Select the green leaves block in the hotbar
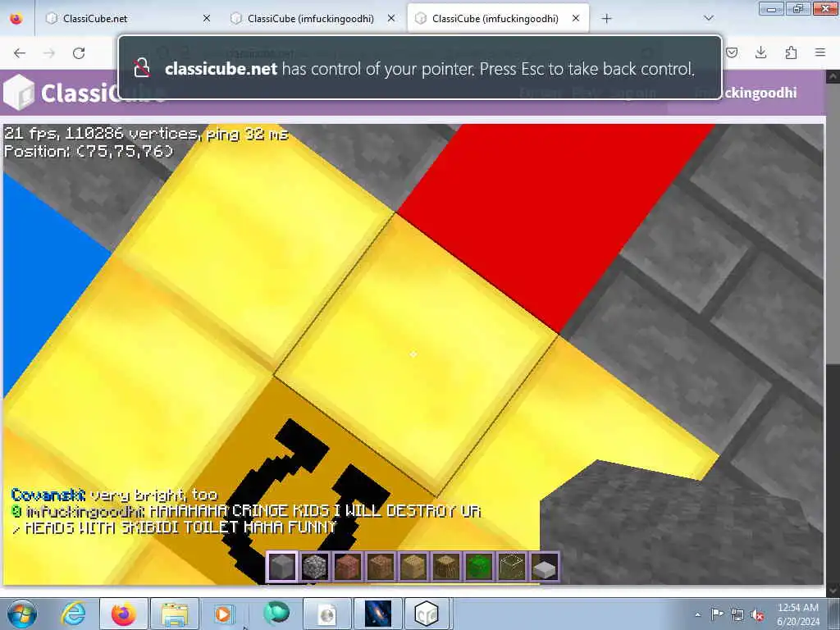 pyautogui.click(x=479, y=566)
